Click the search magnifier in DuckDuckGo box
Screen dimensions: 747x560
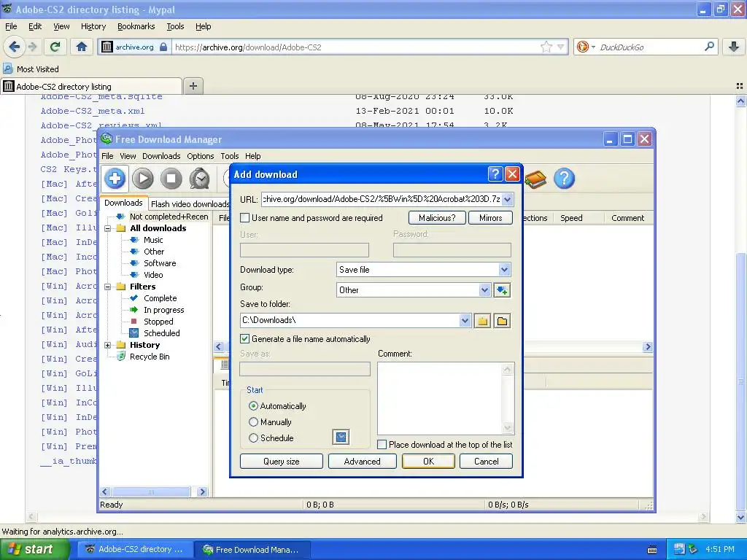(709, 46)
